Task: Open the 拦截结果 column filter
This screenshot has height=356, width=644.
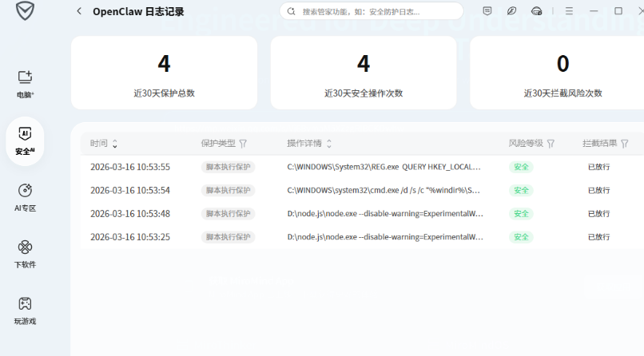Action: point(625,144)
